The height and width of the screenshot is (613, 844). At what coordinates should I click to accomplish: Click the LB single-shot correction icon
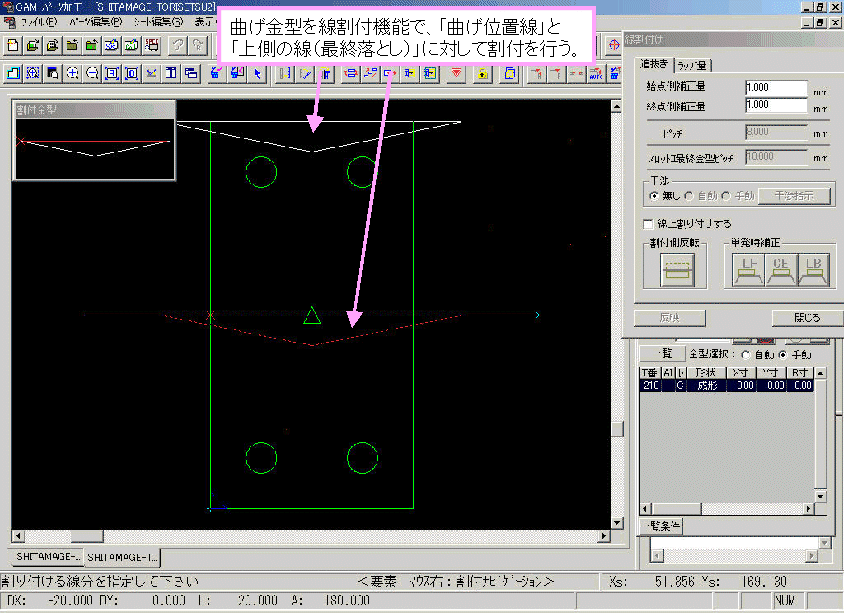[x=814, y=270]
